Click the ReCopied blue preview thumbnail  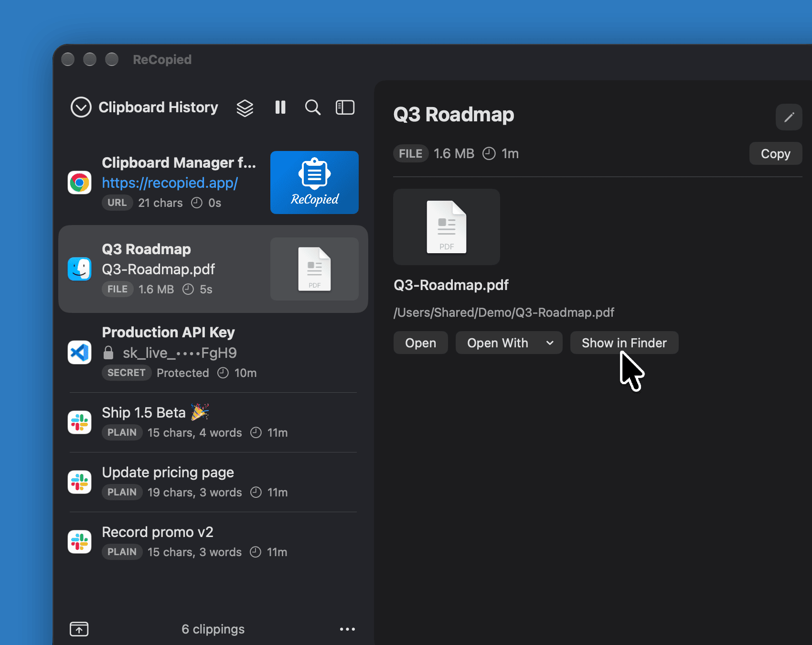click(314, 183)
